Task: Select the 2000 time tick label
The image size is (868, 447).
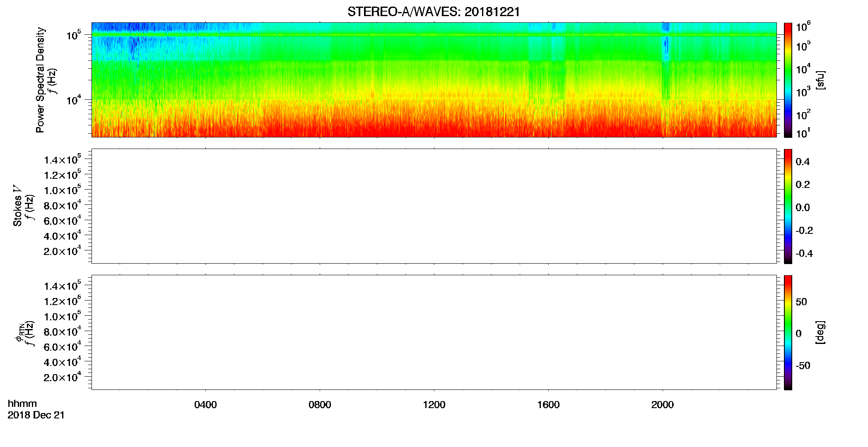Action: coord(663,404)
